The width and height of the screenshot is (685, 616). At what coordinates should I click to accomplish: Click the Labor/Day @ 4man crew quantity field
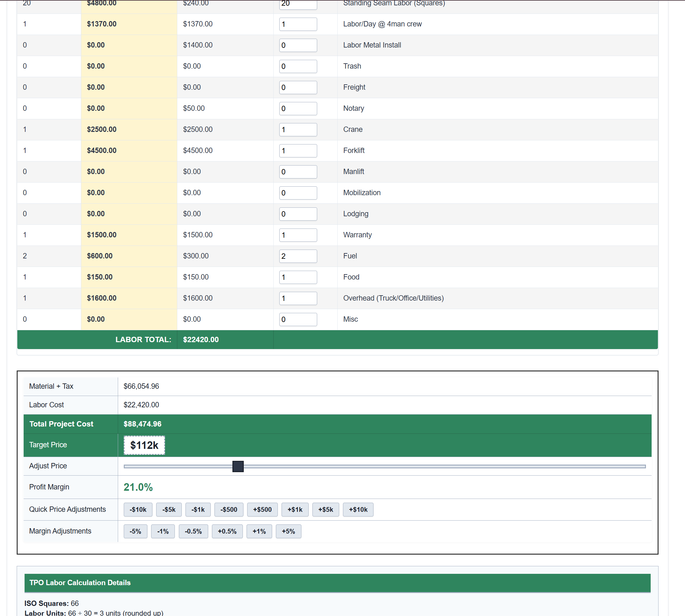[x=298, y=24]
